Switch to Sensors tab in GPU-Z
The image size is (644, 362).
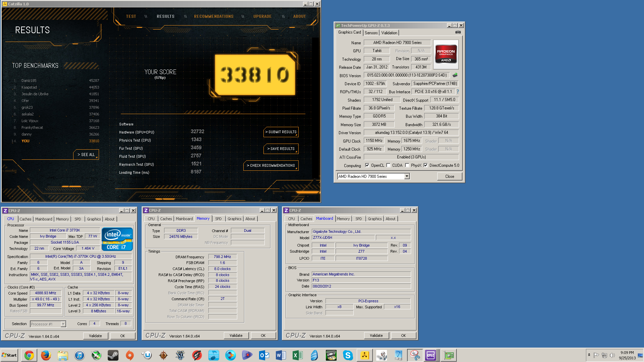coord(371,33)
